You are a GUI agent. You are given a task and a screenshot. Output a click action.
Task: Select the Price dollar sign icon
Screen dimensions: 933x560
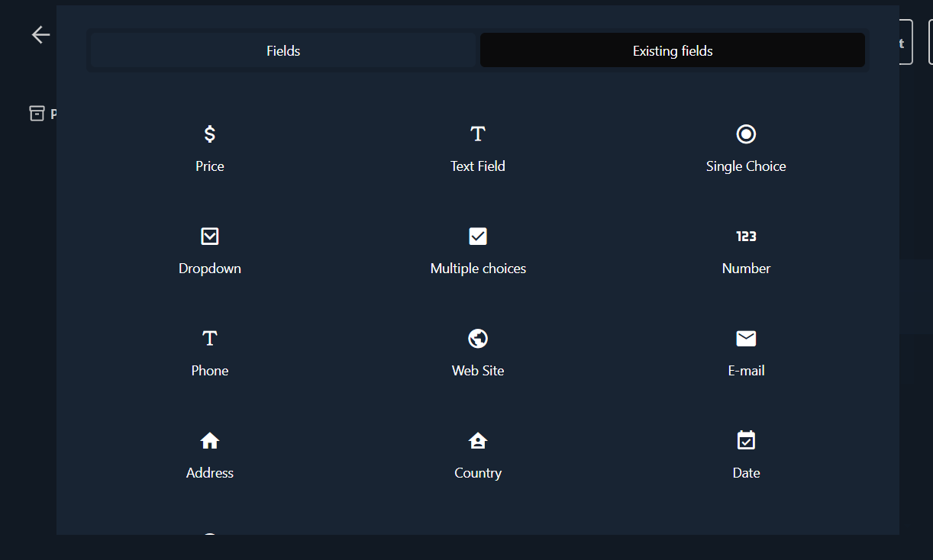click(210, 134)
